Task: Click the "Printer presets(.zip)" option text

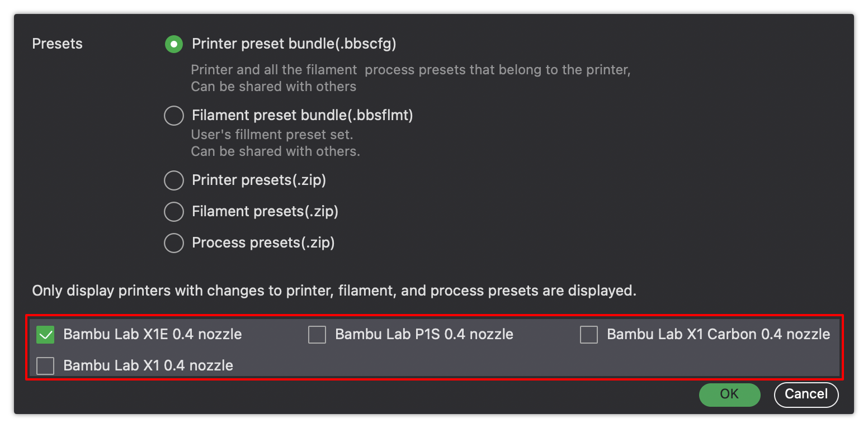Action: click(x=259, y=180)
